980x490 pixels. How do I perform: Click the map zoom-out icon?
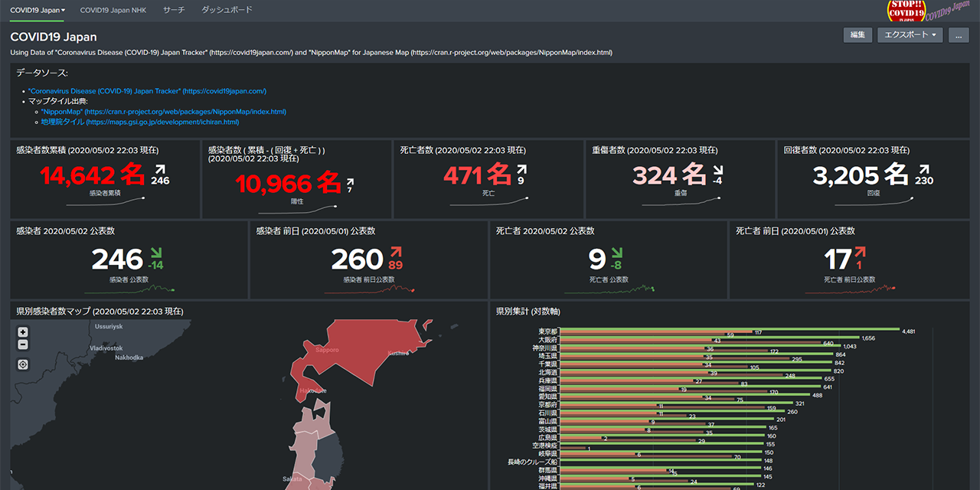(x=22, y=344)
